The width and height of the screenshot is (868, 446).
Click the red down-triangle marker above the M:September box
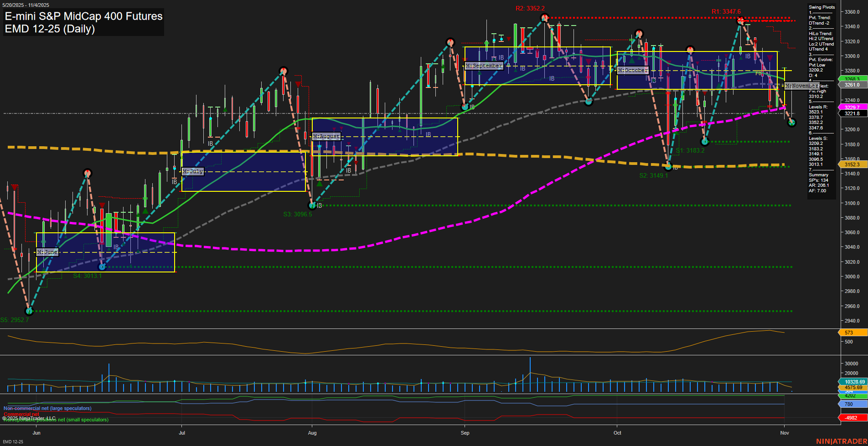[509, 39]
